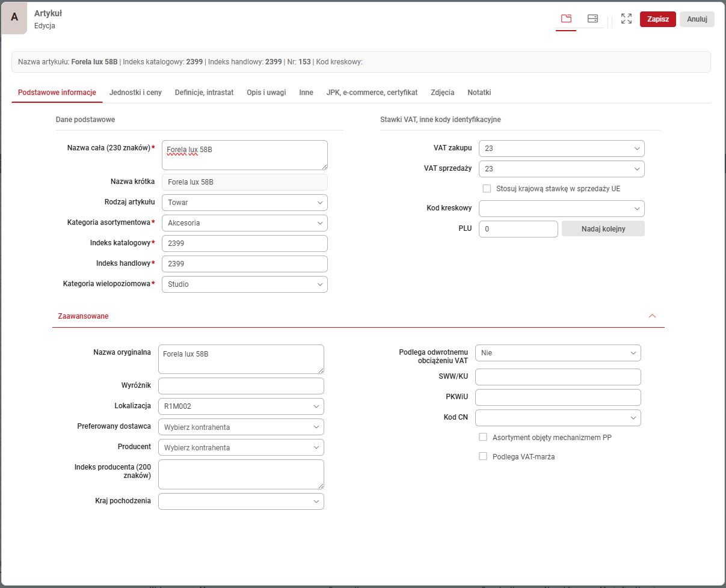Open the Preferowany dostawca selector
The width and height of the screenshot is (726, 588).
point(241,427)
